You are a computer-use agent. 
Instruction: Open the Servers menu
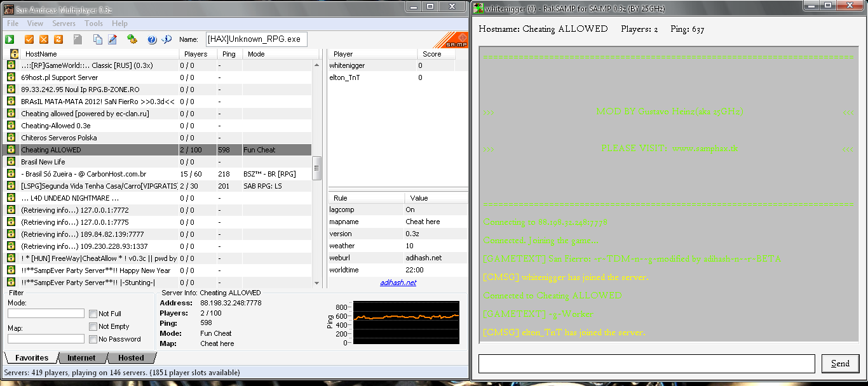coord(64,23)
